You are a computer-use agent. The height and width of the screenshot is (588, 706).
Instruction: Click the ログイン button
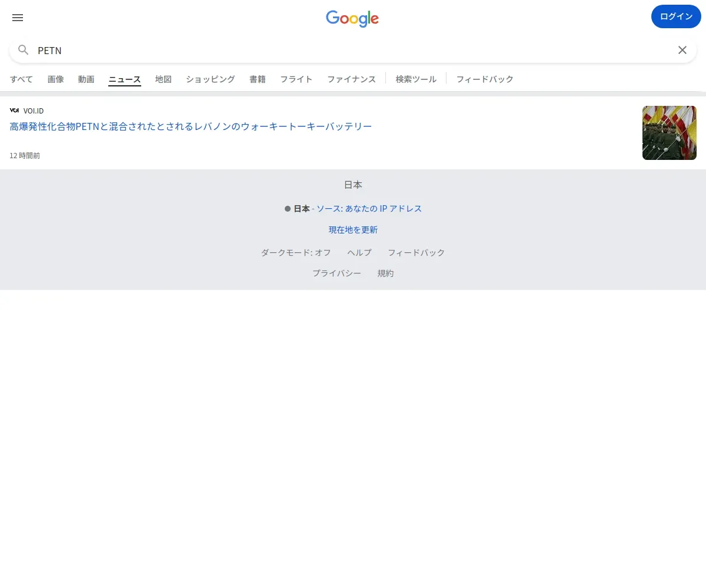(x=676, y=16)
